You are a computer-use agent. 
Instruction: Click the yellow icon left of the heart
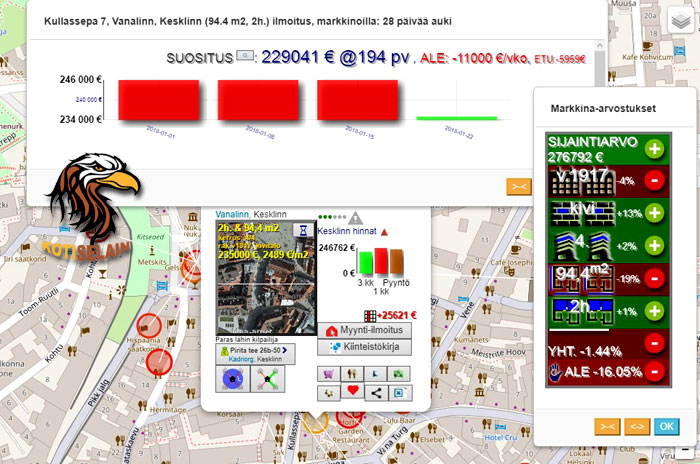[x=329, y=393]
